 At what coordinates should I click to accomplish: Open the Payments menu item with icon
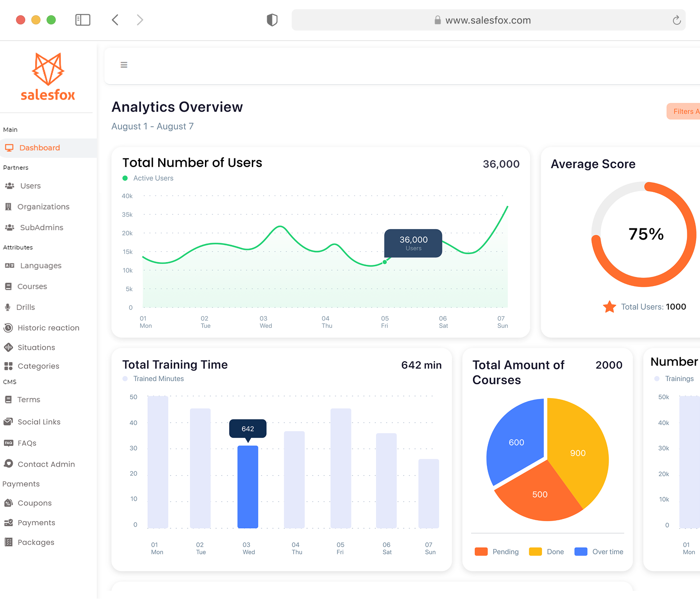30,523
